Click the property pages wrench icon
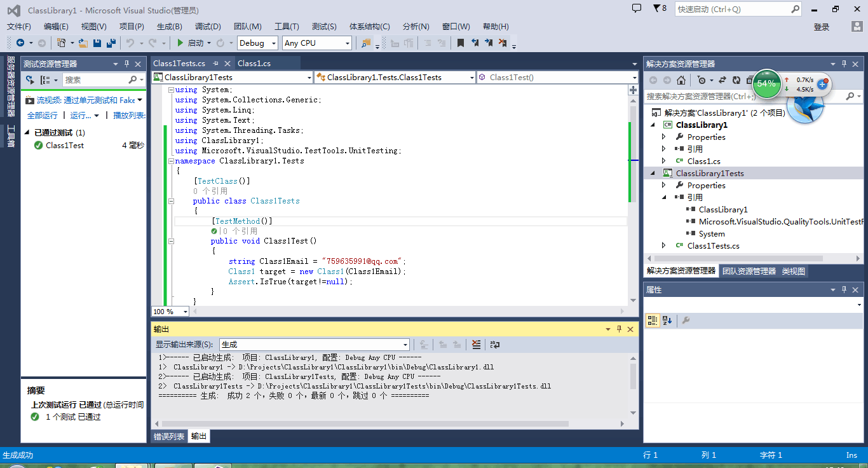Viewport: 868px width, 468px height. tap(686, 320)
